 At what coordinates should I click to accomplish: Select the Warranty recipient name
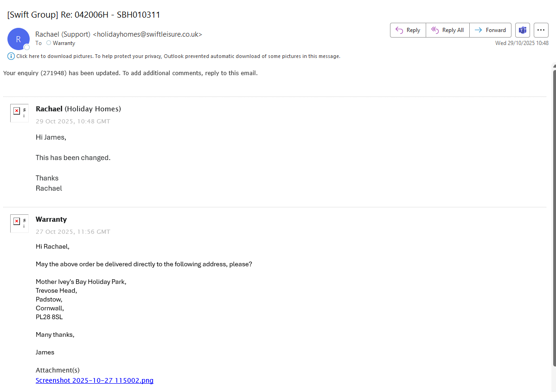[x=64, y=43]
